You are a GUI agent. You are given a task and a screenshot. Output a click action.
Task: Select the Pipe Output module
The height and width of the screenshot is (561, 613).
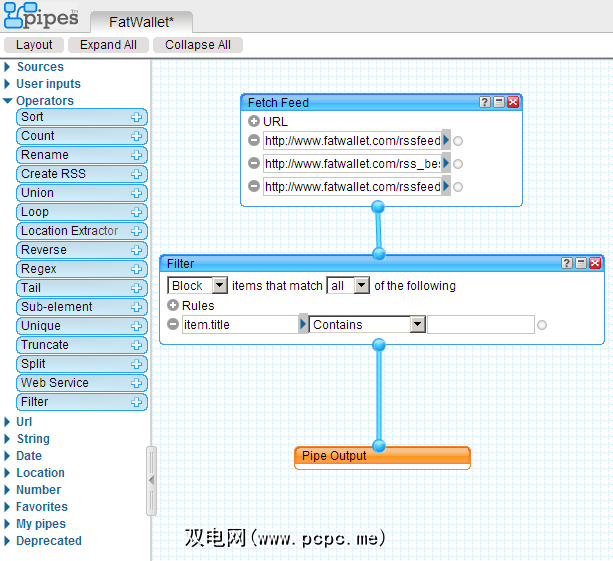pos(382,457)
